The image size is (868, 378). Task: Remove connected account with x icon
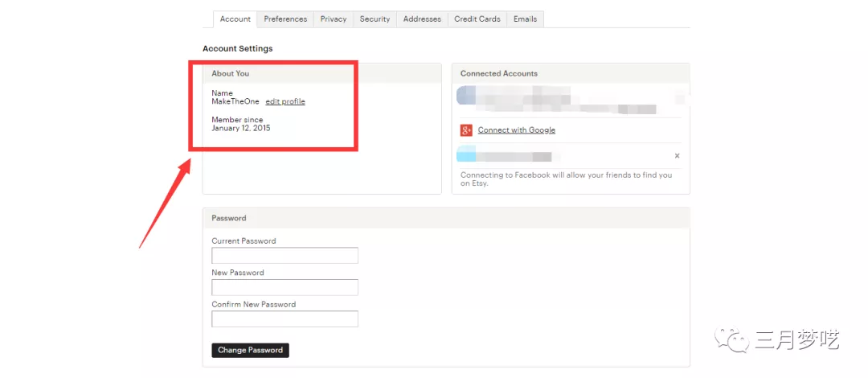677,156
